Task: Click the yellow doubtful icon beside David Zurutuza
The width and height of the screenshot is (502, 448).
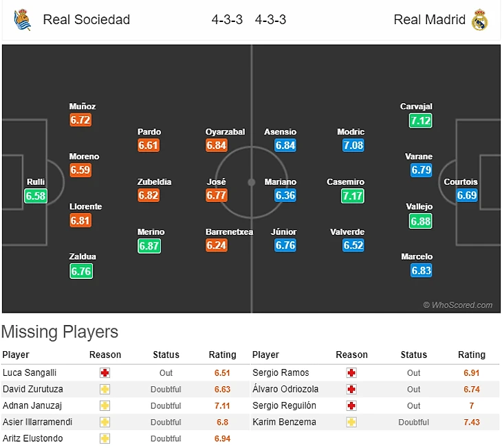Action: point(105,390)
